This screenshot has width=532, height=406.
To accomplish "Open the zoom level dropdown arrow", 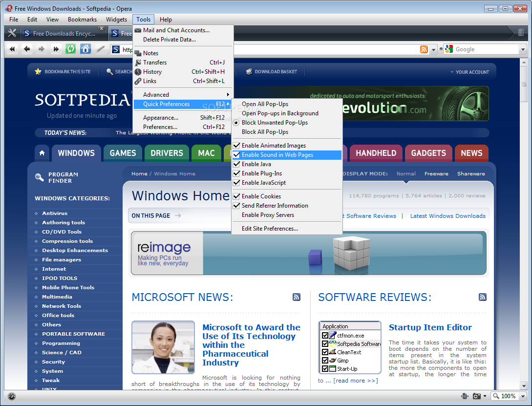I will point(523,396).
